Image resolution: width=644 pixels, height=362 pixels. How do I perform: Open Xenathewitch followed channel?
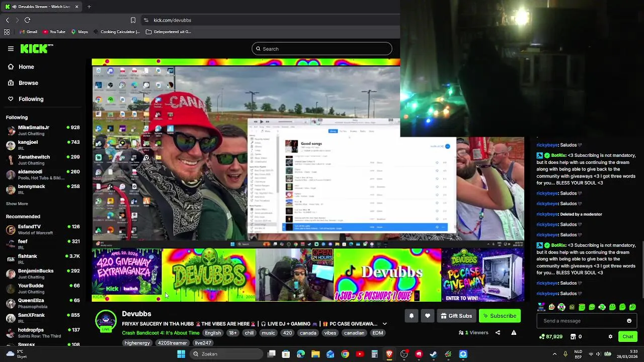43,160
